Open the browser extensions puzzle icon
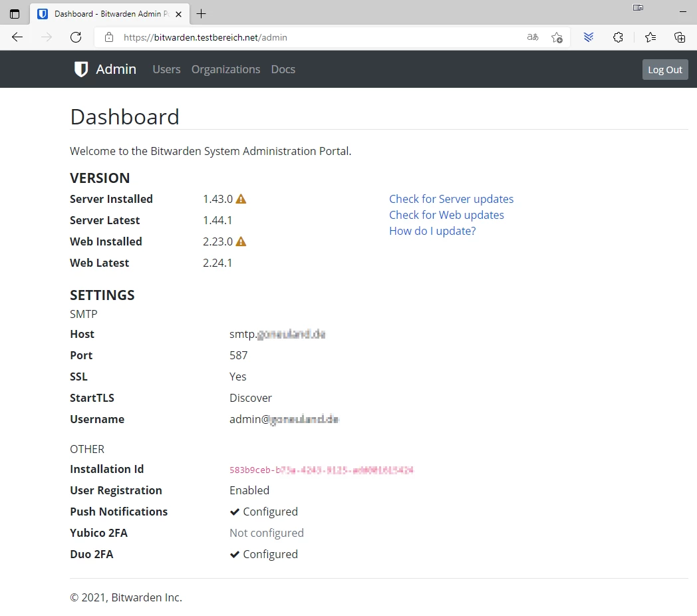Viewport: 697px width, 616px height. 618,37
